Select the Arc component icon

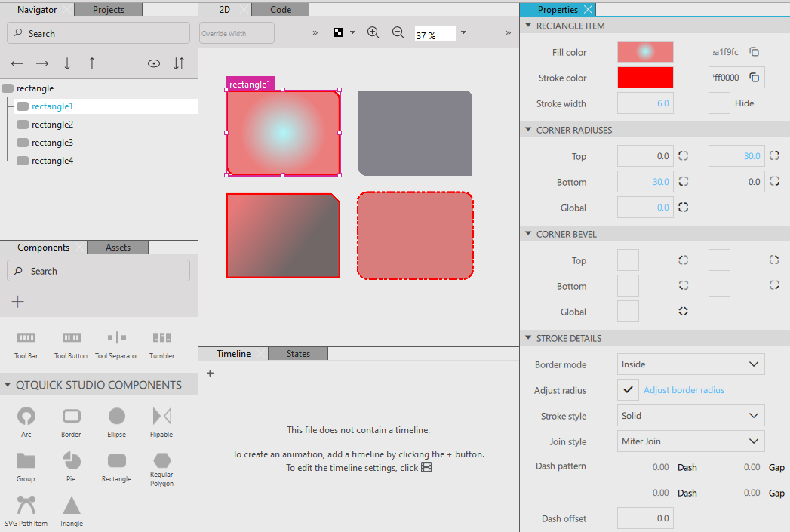26,416
